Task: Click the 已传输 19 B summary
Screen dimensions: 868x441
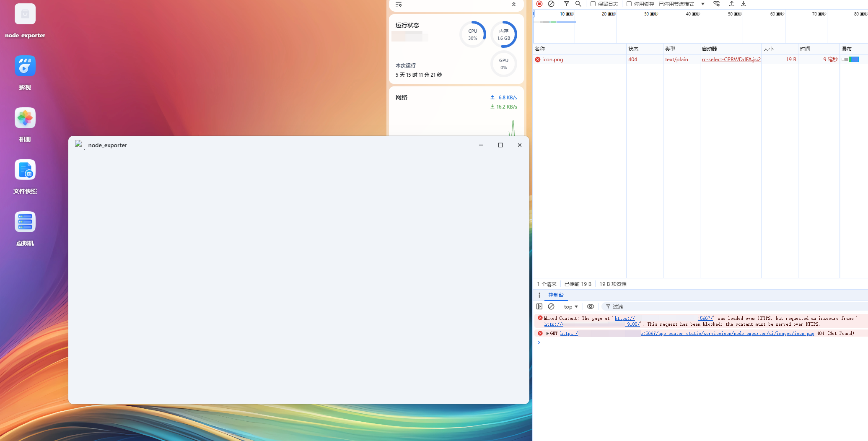Action: (x=578, y=284)
